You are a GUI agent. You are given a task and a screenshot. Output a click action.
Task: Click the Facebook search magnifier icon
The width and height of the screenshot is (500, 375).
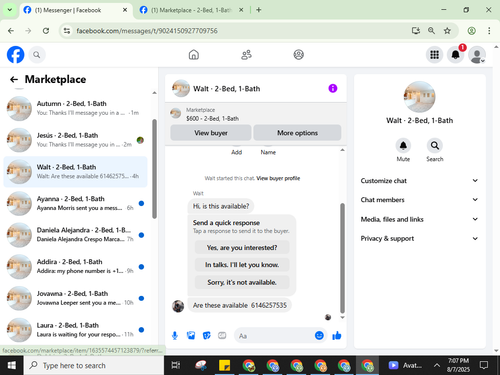[x=37, y=55]
